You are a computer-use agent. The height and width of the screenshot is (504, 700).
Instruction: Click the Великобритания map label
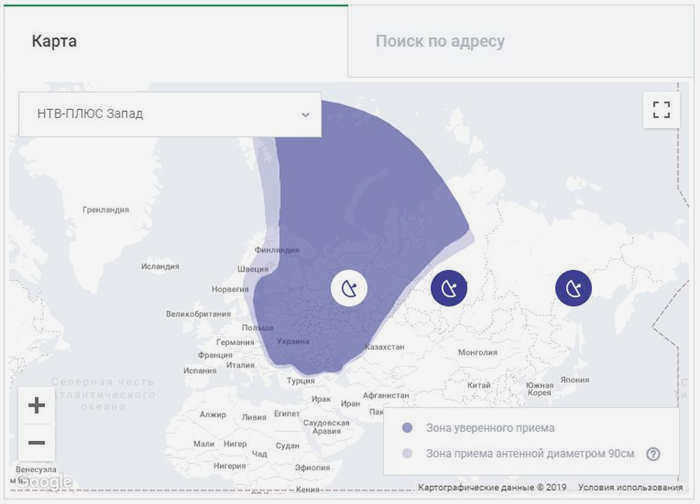(198, 314)
